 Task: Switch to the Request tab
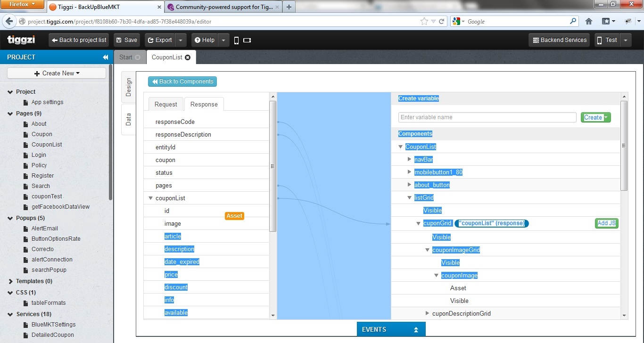[x=166, y=104]
